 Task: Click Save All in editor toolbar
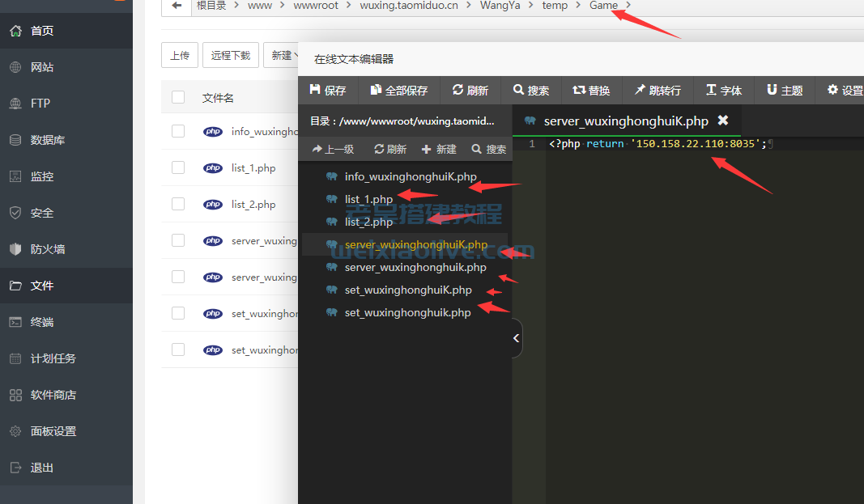tap(398, 91)
